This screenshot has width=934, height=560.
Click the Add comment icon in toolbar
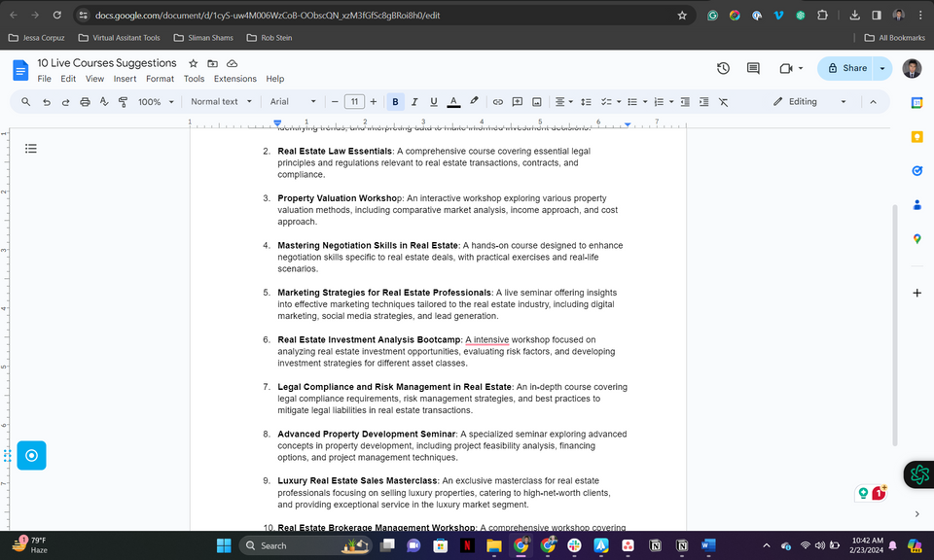[517, 102]
